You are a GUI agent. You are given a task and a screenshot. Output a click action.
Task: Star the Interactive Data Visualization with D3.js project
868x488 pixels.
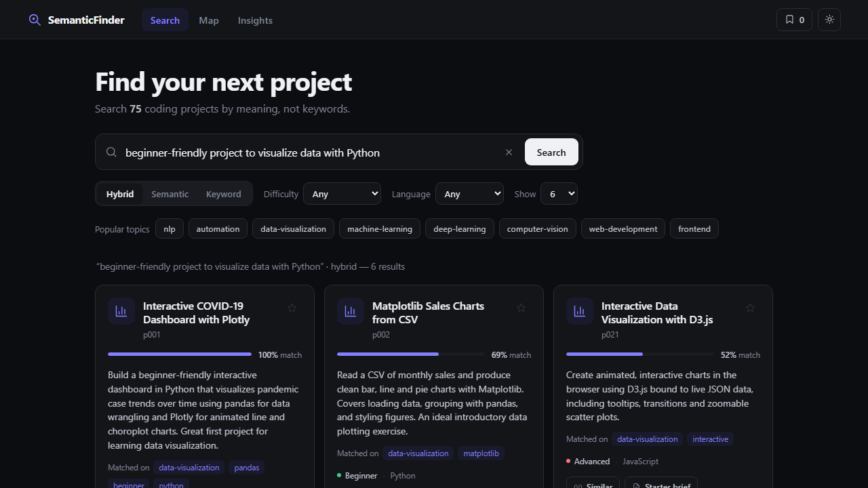point(751,308)
